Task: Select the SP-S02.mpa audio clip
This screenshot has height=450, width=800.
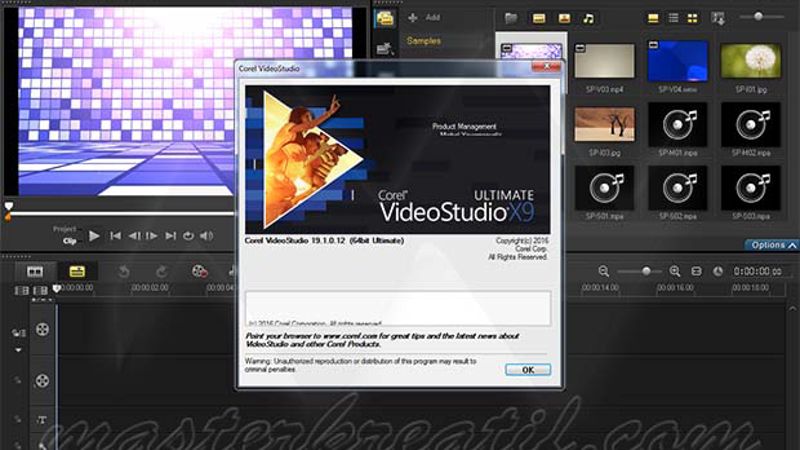Action: click(678, 188)
